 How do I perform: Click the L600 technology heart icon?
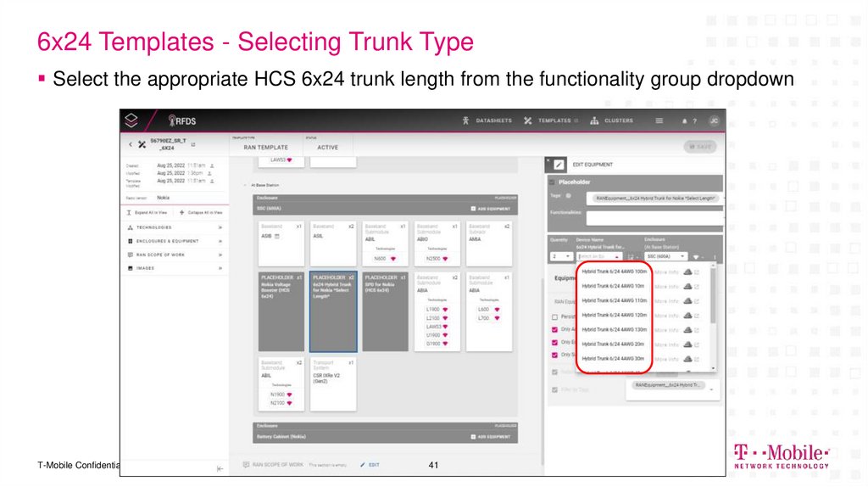497,310
